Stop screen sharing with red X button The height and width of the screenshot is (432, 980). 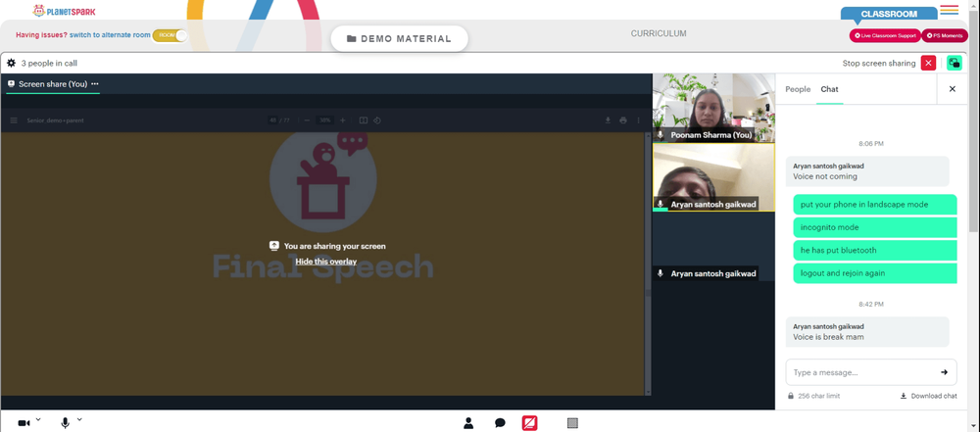(x=928, y=63)
